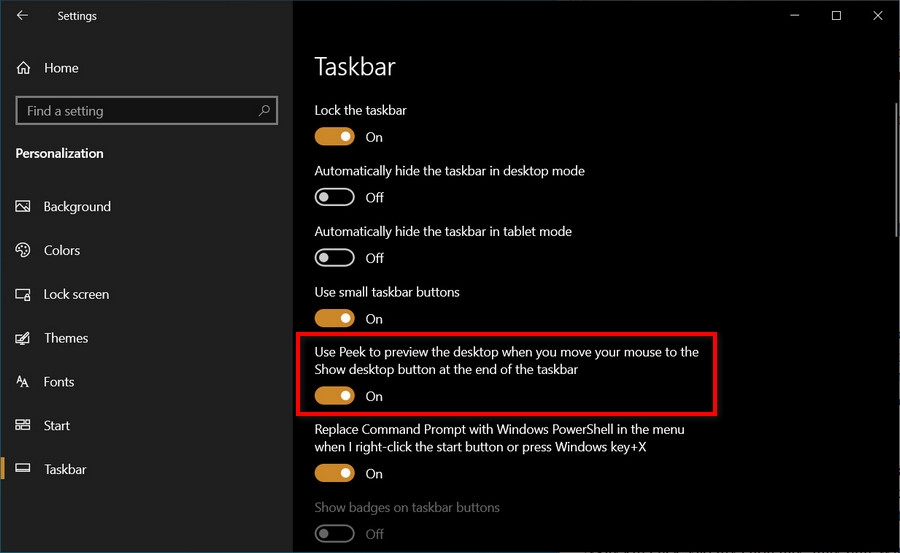900x553 pixels.
Task: Click the back arrow in Settings
Action: [x=22, y=16]
